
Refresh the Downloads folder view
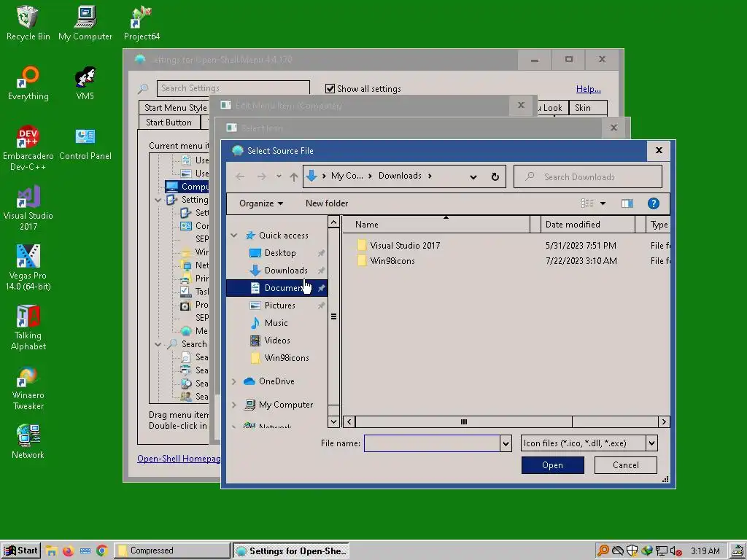point(495,176)
